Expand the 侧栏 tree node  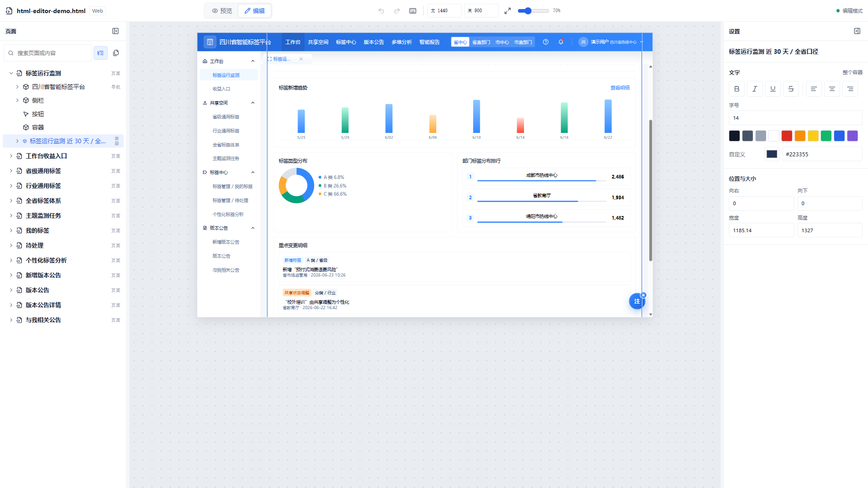[17, 100]
